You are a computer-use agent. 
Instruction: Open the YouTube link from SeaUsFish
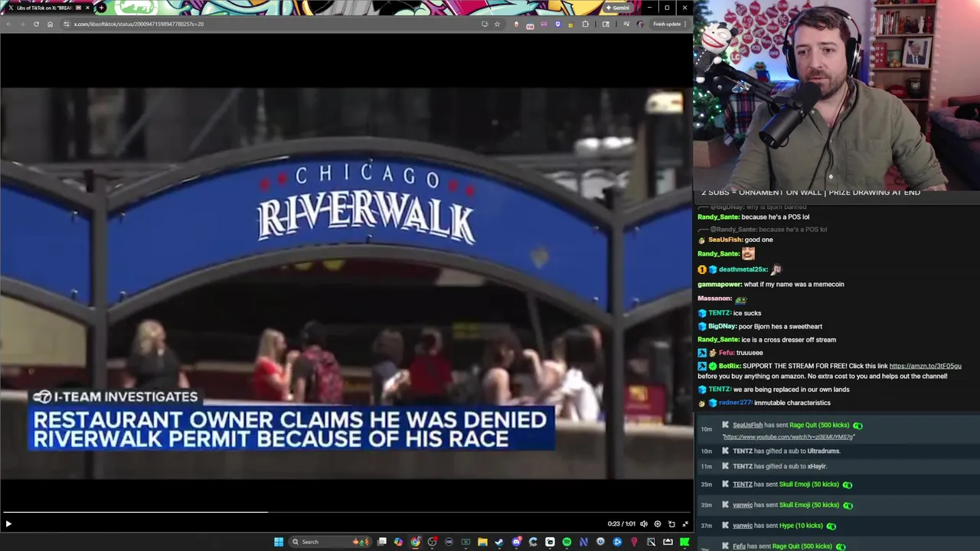pyautogui.click(x=788, y=437)
